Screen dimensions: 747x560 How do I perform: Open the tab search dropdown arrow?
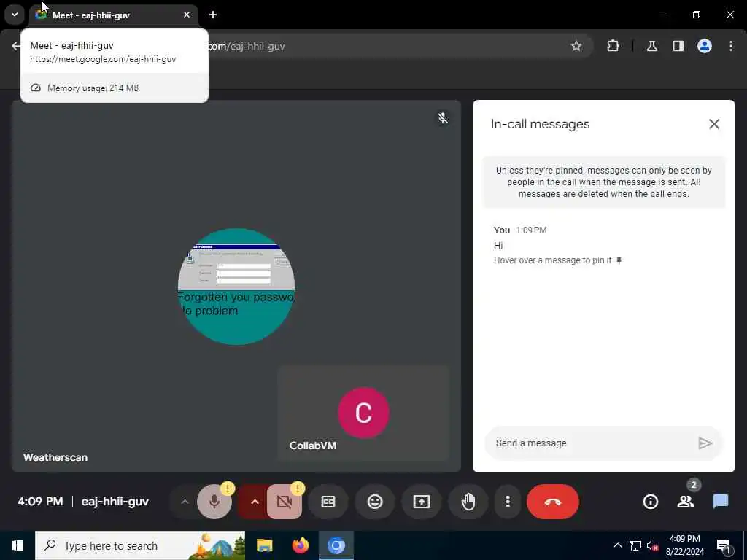click(x=15, y=15)
